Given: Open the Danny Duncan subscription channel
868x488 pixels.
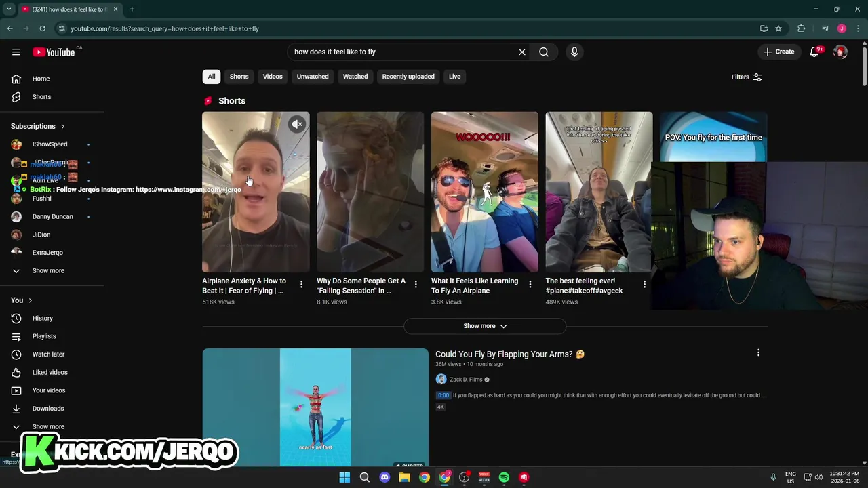Looking at the screenshot, I should click(52, 216).
